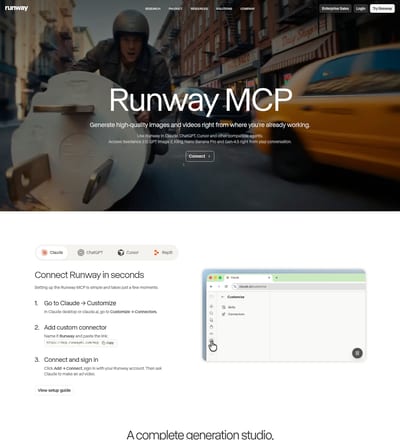The width and height of the screenshot is (400, 440).
Task: Open the Resources navigation menu
Action: click(199, 9)
